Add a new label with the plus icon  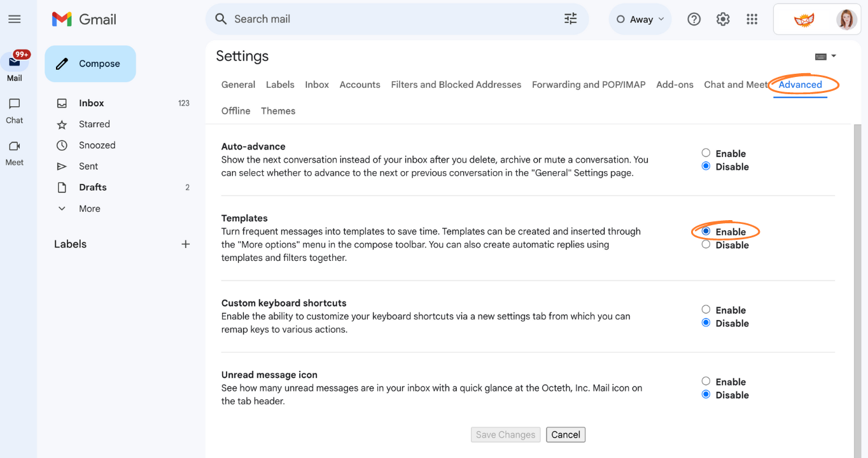coord(185,244)
